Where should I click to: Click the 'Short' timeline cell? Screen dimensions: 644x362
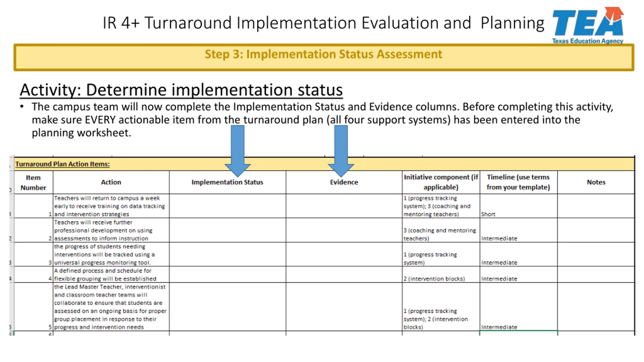518,206
